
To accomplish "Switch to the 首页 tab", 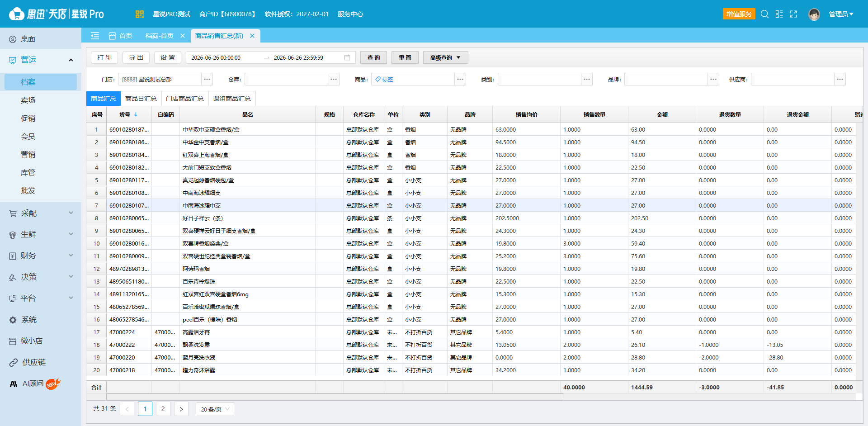I will (x=121, y=36).
